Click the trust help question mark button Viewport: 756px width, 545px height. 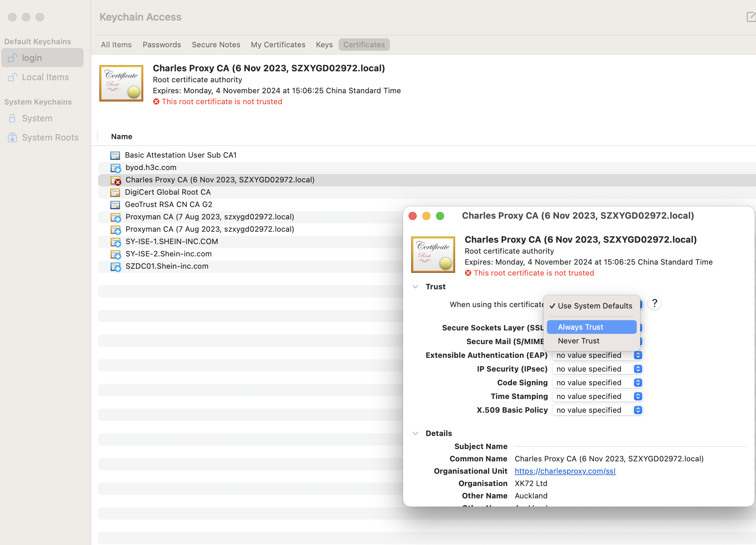[x=654, y=303]
